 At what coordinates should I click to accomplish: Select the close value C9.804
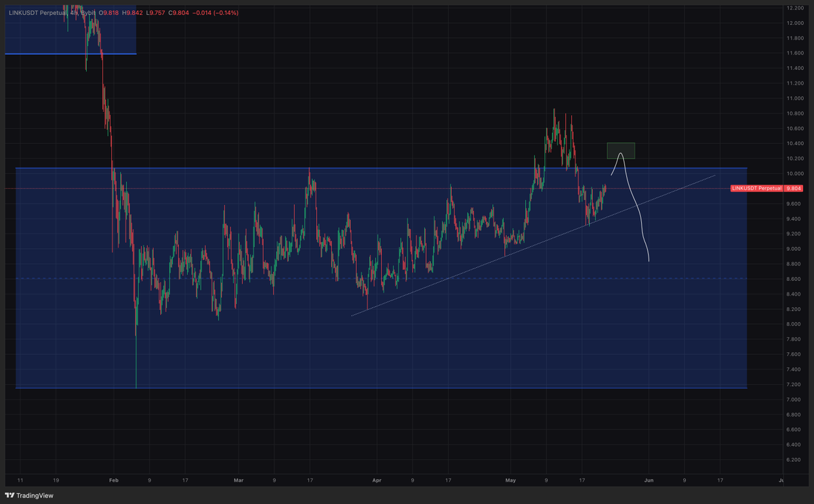178,12
